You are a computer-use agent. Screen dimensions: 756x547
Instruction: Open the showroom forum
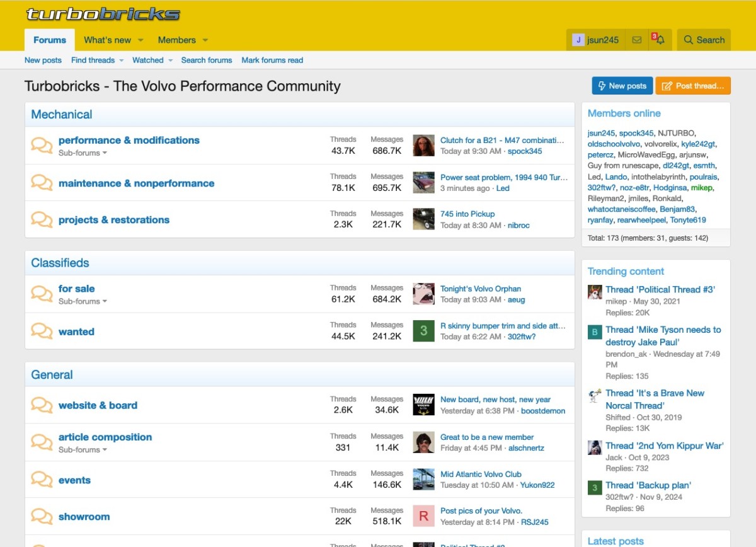(x=84, y=517)
